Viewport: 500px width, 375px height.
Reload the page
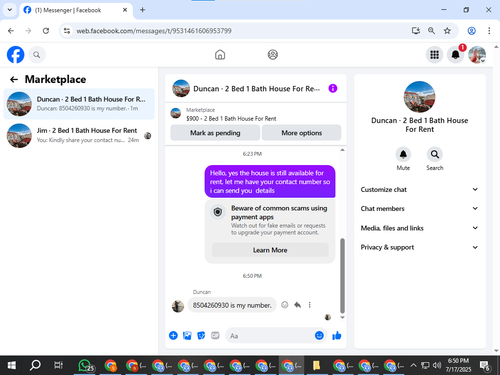[x=46, y=31]
